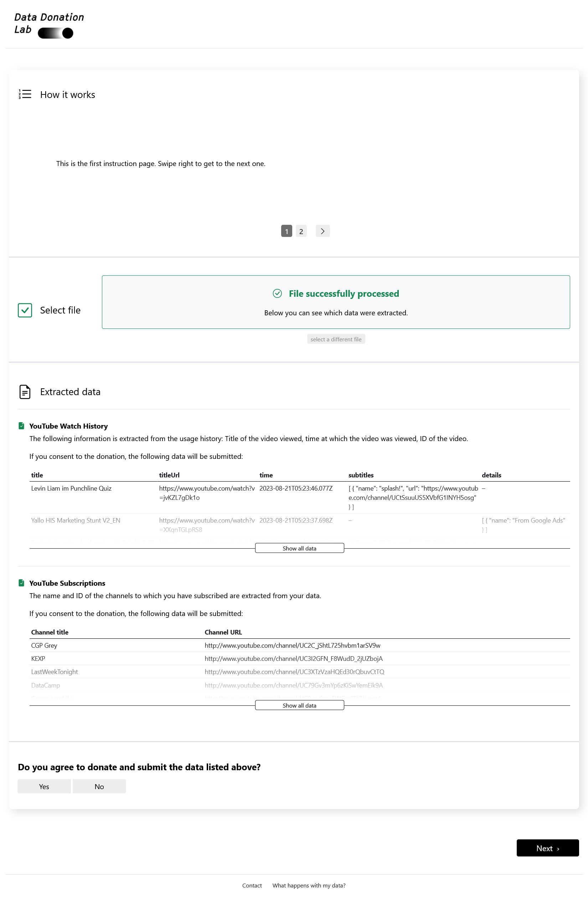Click the Next button
This screenshot has width=588, height=901.
pos(547,848)
